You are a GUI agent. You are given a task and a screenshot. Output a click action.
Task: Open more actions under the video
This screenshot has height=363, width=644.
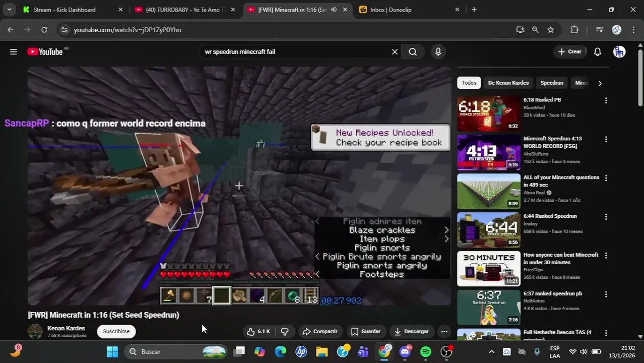pyautogui.click(x=444, y=331)
